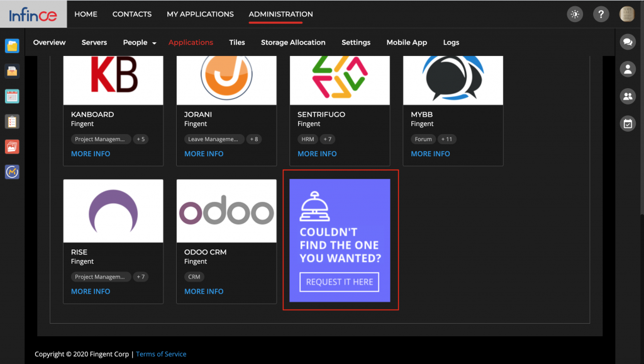This screenshot has width=644, height=364.
Task: Click the Forum tag on MyBB
Action: point(423,139)
